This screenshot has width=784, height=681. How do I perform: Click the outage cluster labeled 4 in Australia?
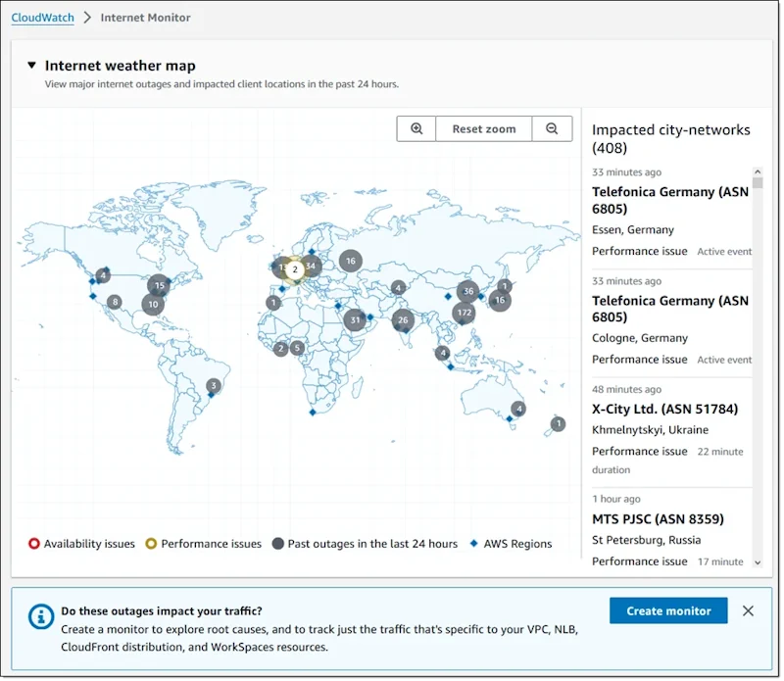pyautogui.click(x=518, y=409)
